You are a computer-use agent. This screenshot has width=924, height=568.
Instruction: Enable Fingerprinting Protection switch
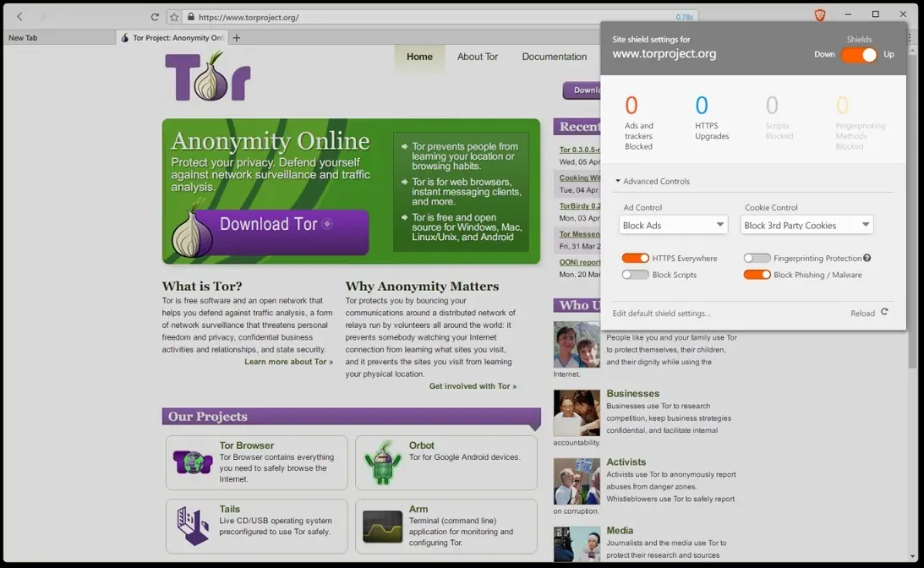757,258
